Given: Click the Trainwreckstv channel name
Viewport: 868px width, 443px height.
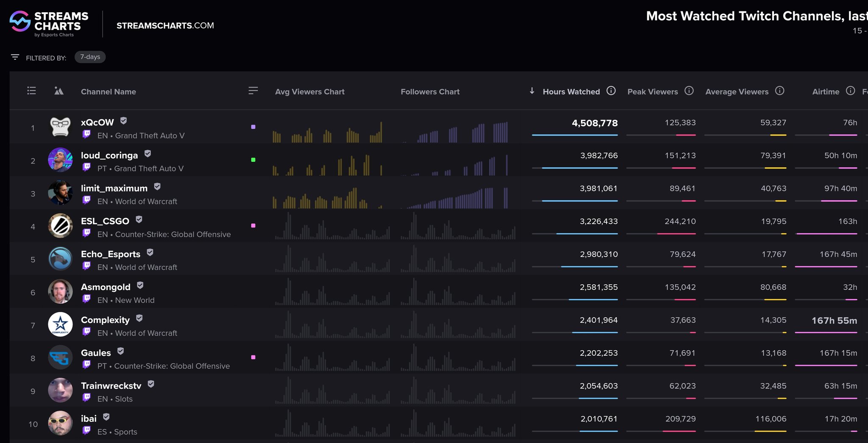Looking at the screenshot, I should (x=111, y=386).
